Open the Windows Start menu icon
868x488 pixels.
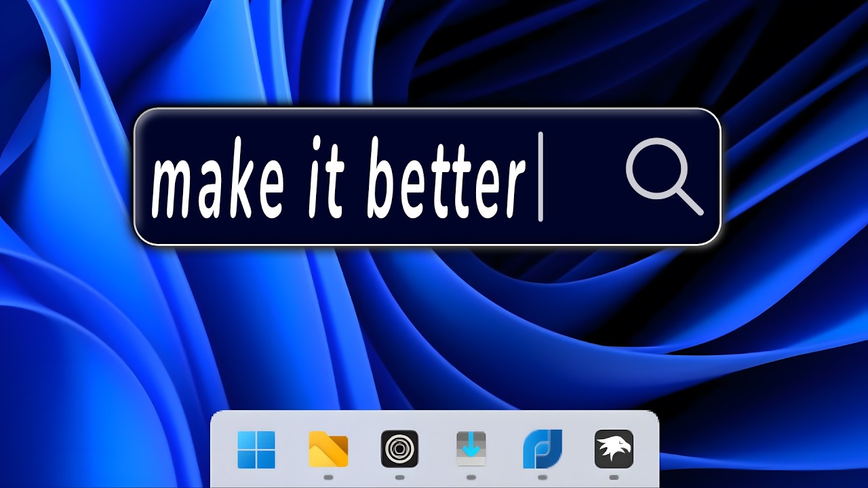pos(256,449)
